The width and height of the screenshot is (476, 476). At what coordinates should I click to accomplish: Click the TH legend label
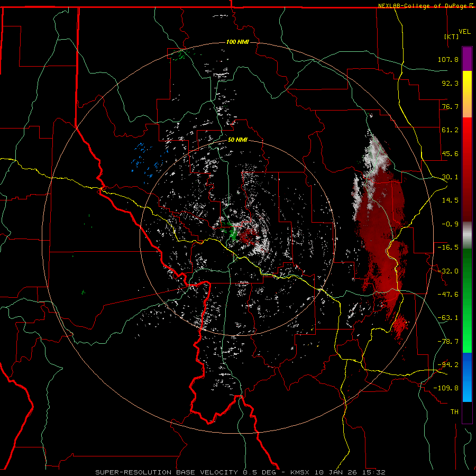click(454, 412)
